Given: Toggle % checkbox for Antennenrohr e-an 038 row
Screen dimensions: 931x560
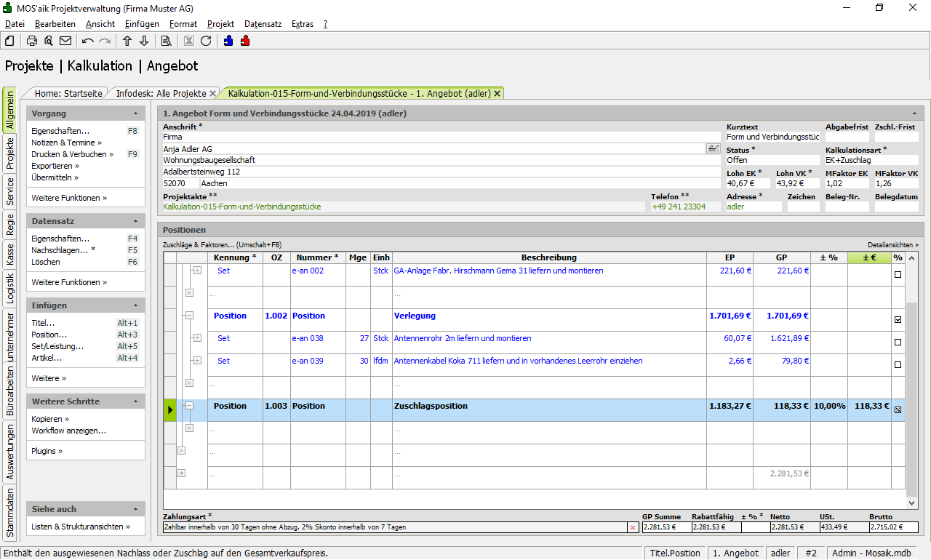Looking at the screenshot, I should [x=898, y=343].
